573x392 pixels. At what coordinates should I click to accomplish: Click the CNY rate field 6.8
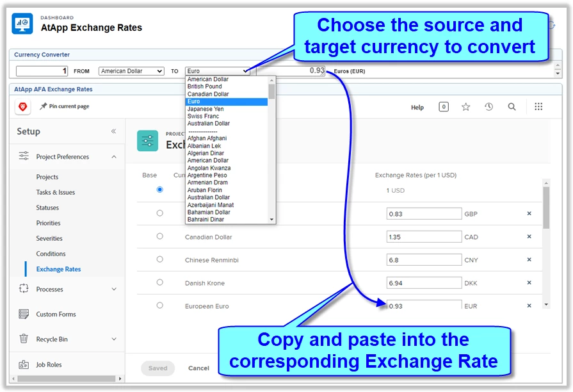pyautogui.click(x=424, y=259)
